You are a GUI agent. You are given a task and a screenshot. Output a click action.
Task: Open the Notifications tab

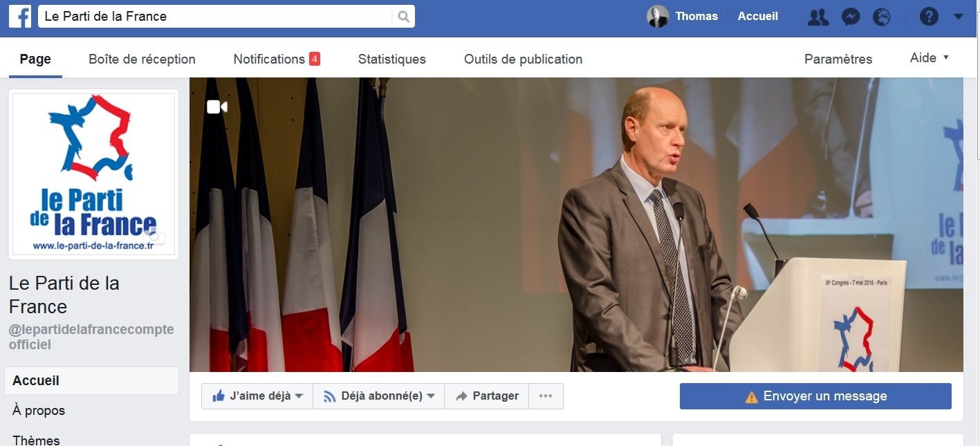[277, 59]
